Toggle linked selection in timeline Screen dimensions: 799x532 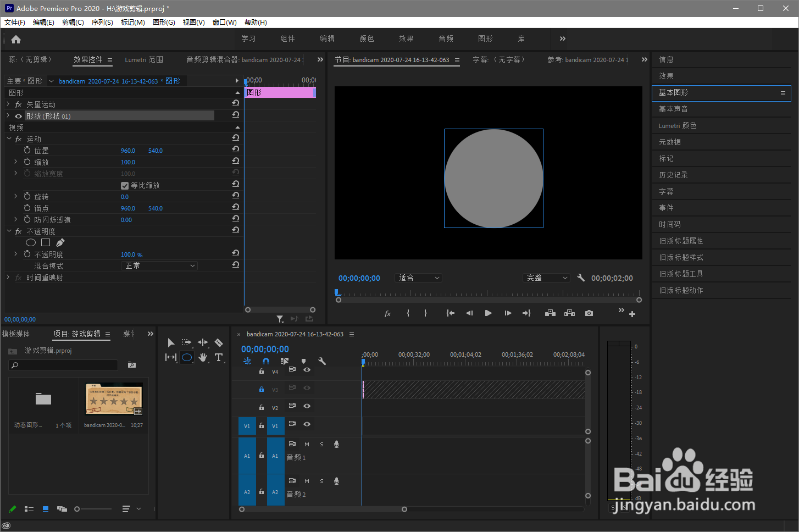pos(284,361)
